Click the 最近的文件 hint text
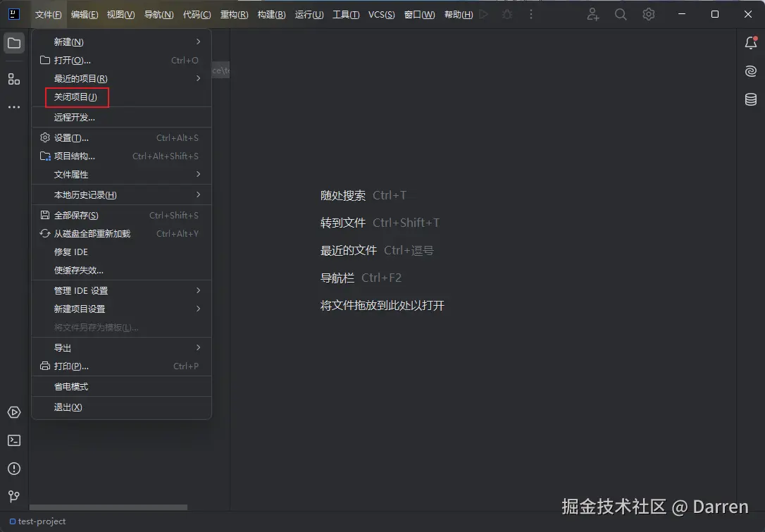The height and width of the screenshot is (532, 765). [349, 250]
